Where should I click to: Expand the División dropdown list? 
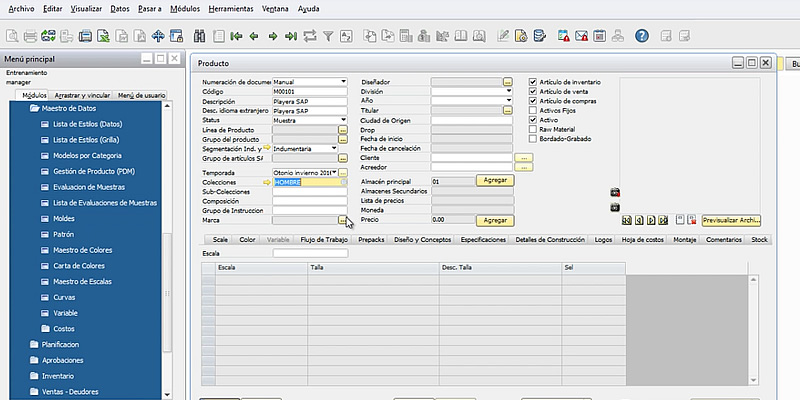point(508,92)
